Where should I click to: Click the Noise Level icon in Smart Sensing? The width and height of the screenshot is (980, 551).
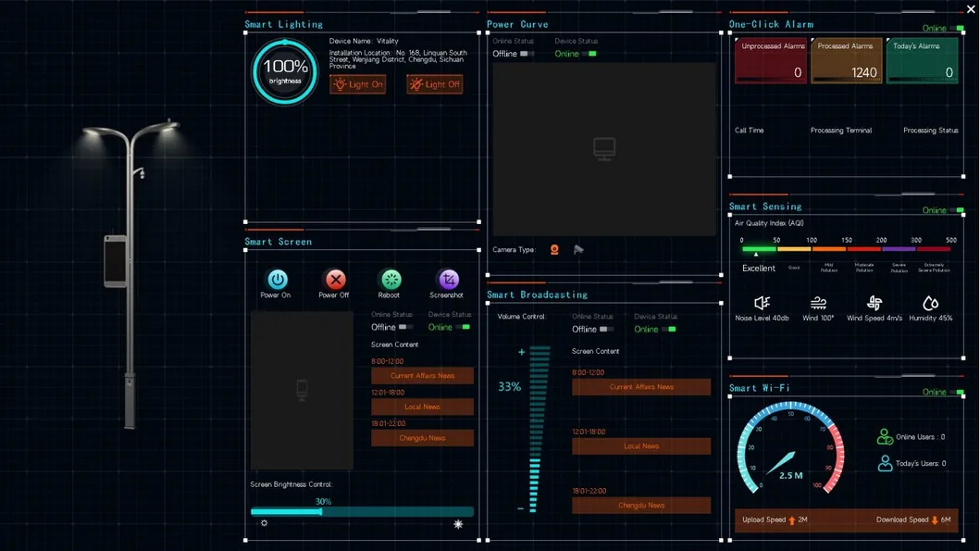click(762, 303)
